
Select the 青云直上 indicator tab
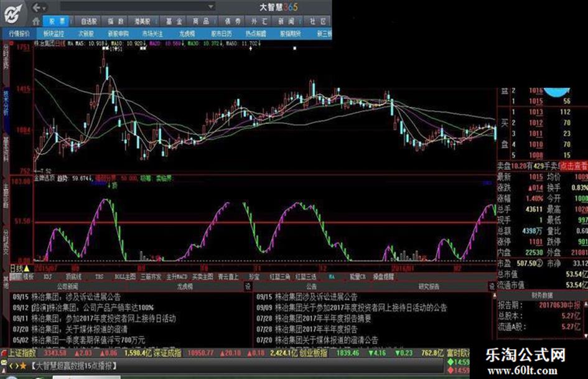click(x=228, y=277)
